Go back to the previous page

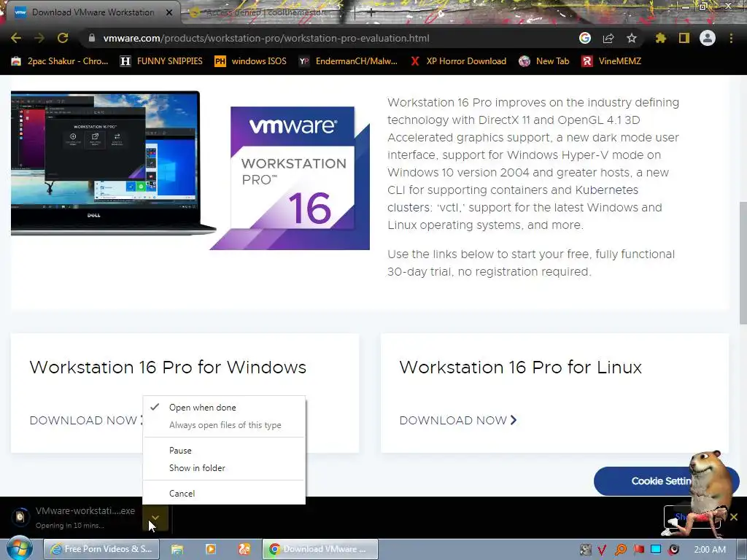point(16,38)
